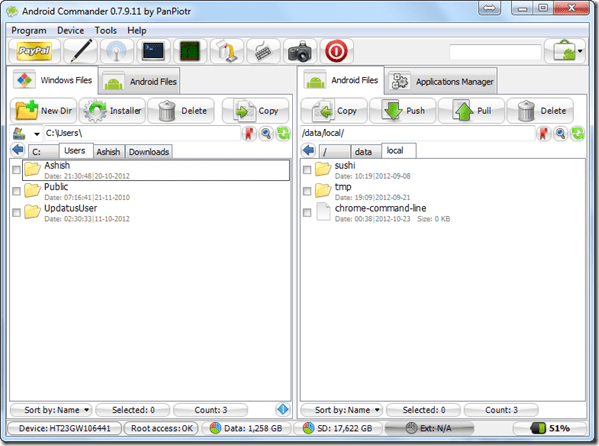
Task: Click the left panel Copy button
Action: [255, 111]
